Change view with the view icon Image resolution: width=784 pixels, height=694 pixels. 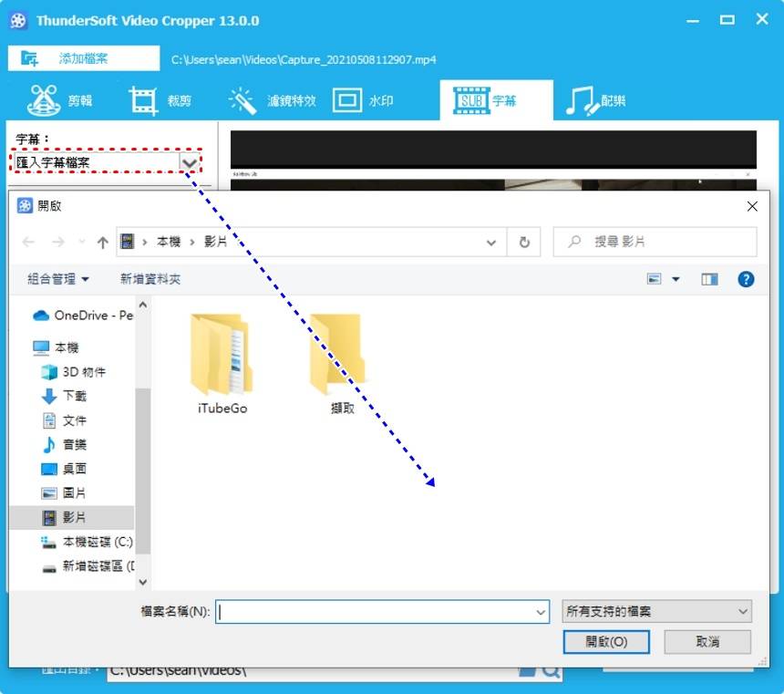(654, 279)
